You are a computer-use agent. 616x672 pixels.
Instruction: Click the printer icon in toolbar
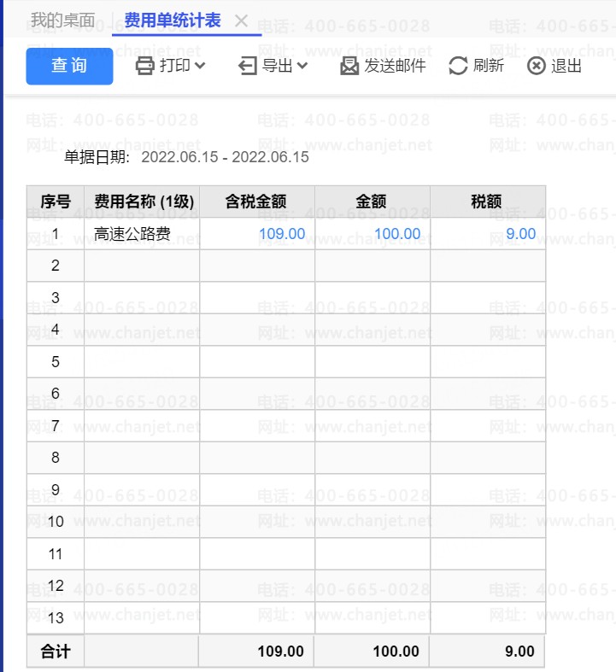(x=145, y=66)
